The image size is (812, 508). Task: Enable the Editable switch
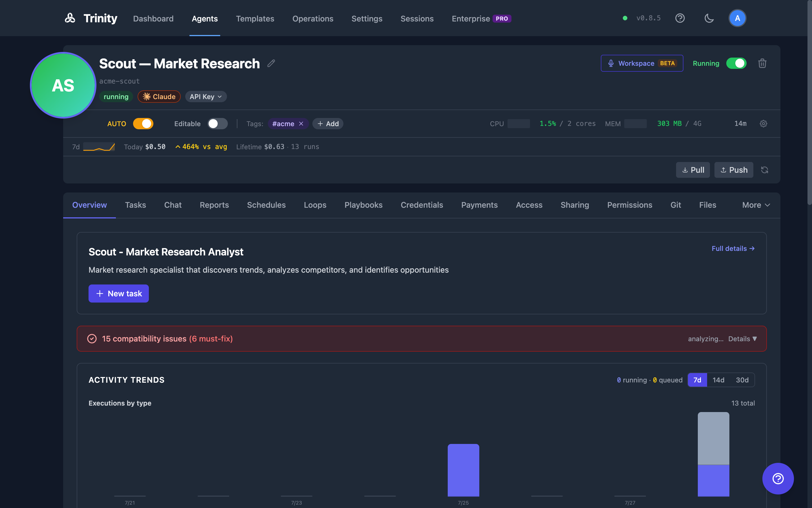point(217,124)
